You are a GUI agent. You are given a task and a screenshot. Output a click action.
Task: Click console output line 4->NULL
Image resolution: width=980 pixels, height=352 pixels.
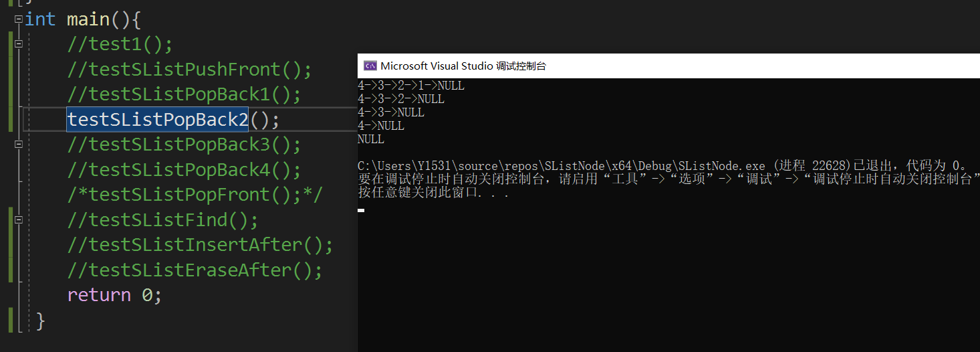381,126
